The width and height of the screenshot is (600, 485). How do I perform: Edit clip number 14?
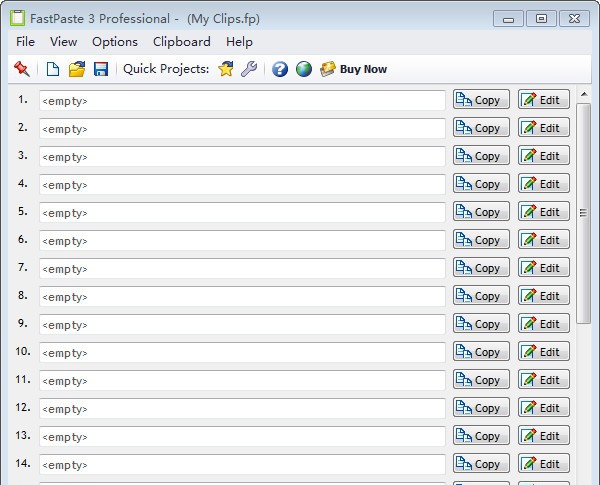(544, 463)
